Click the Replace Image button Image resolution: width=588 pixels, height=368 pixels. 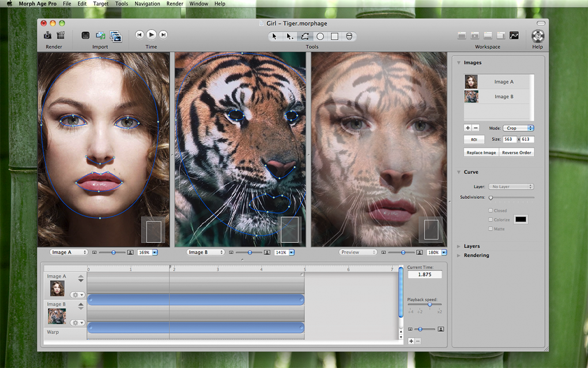(481, 153)
